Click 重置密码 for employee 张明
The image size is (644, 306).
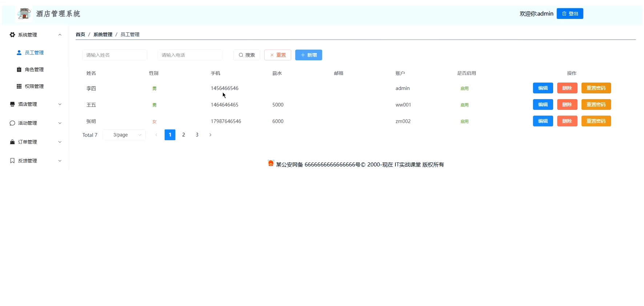(x=596, y=121)
